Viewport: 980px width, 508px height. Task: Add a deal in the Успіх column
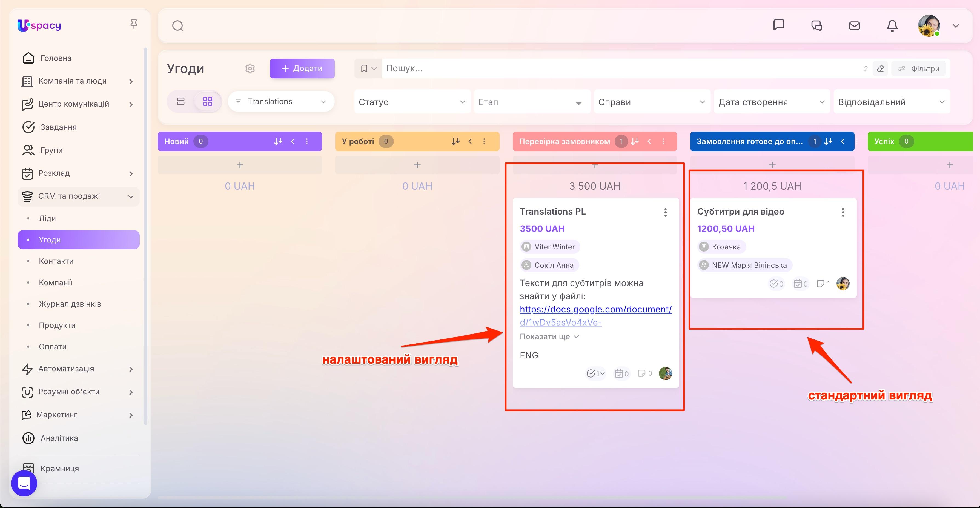tap(949, 165)
